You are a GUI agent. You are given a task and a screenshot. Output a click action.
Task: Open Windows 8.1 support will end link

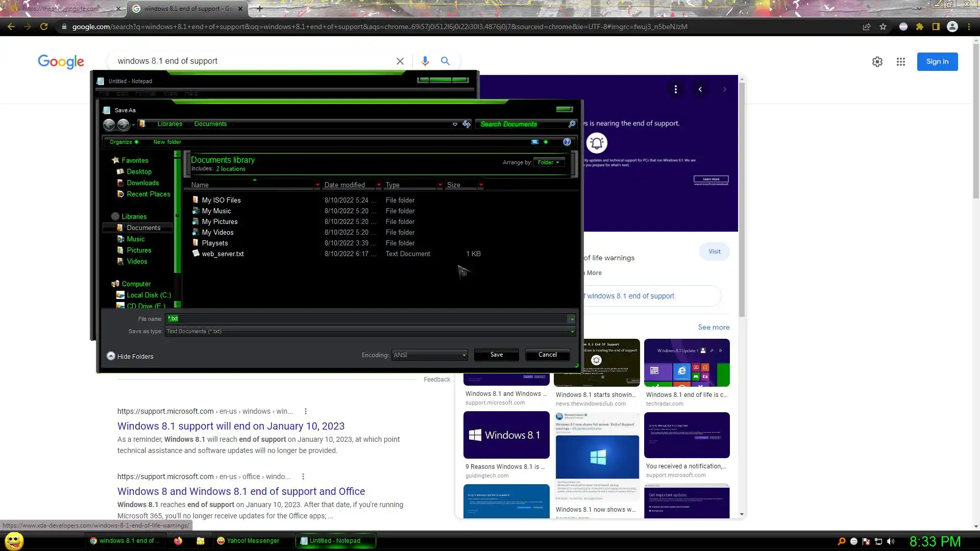(x=231, y=426)
